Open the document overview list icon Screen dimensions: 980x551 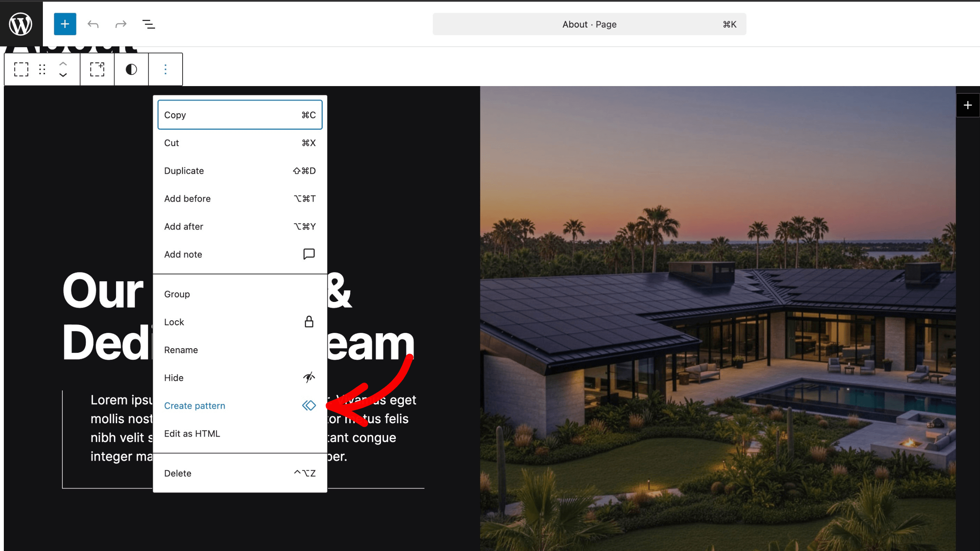149,24
